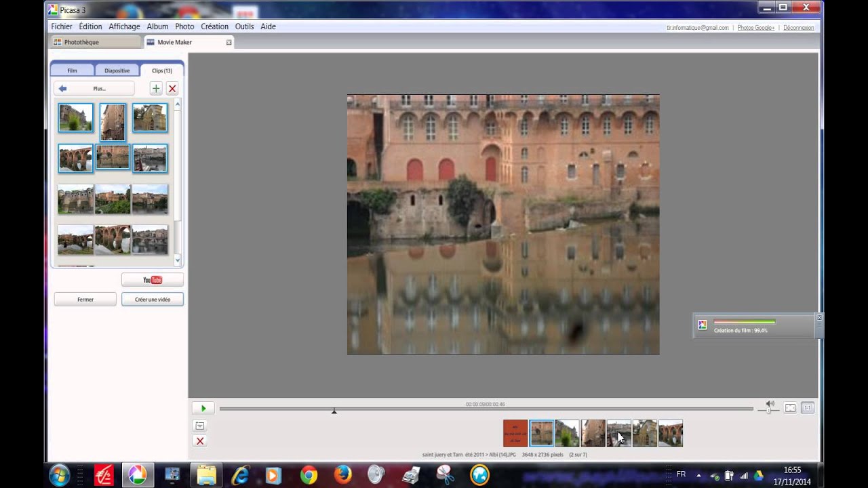868x488 pixels.
Task: Switch to the Diapositive tab
Action: pos(117,70)
